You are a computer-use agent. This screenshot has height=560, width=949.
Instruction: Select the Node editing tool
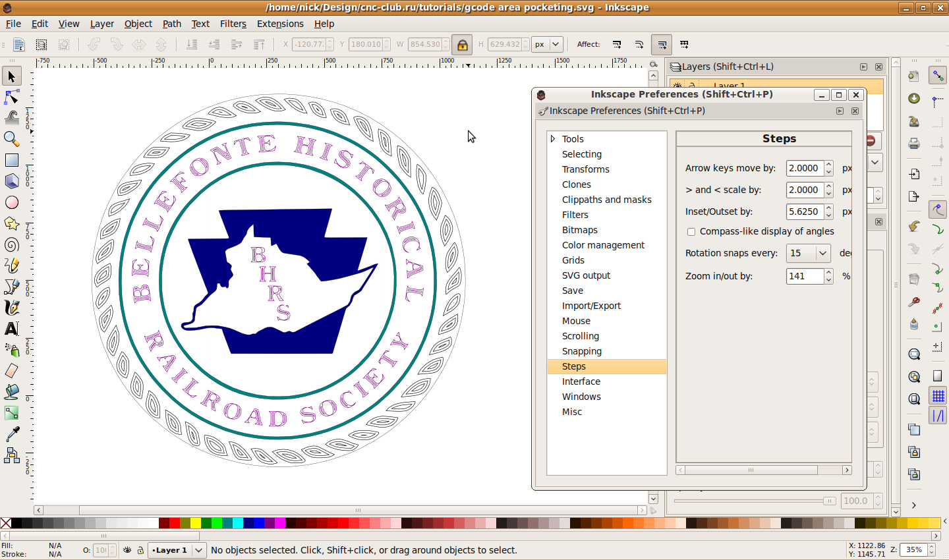point(12,98)
